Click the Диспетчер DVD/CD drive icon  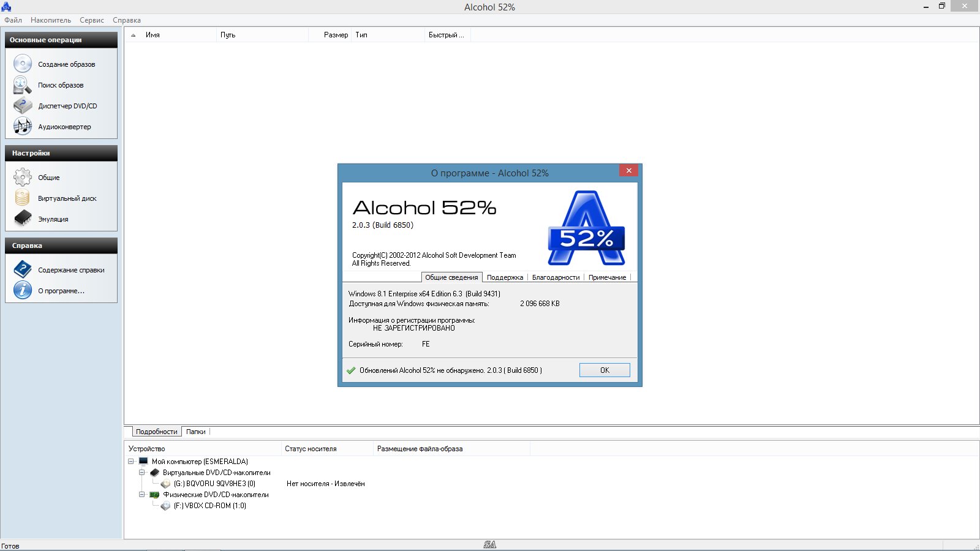click(23, 106)
